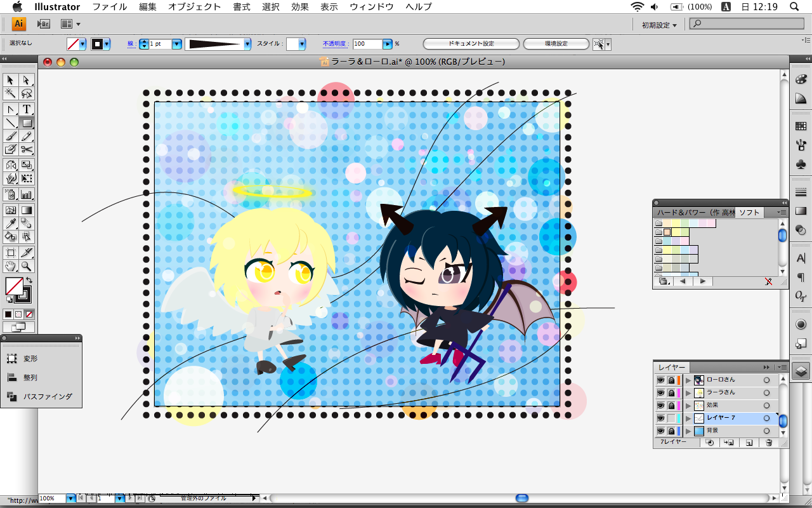Activate the Zoom magnifier tool
This screenshot has width=812, height=508.
pyautogui.click(x=27, y=266)
